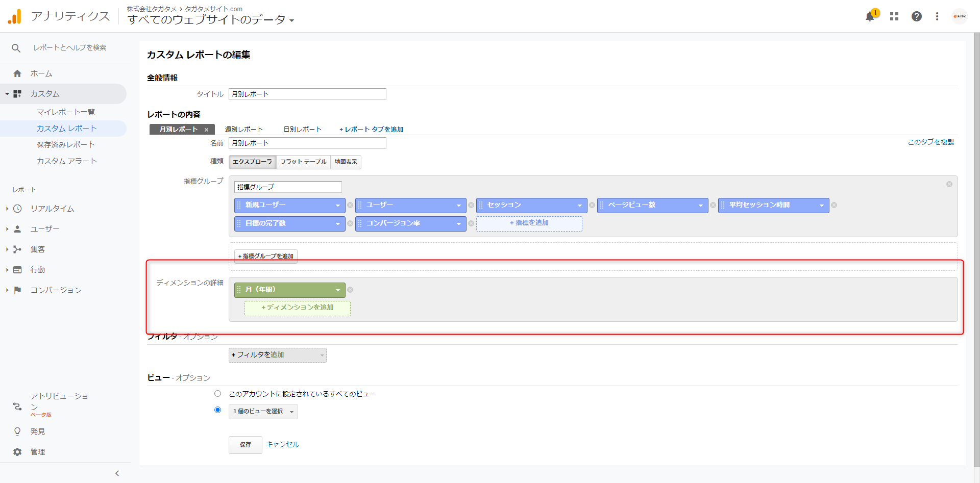Click the 指標グループ name field
Viewport: 980px width, 483px height.
tap(288, 187)
